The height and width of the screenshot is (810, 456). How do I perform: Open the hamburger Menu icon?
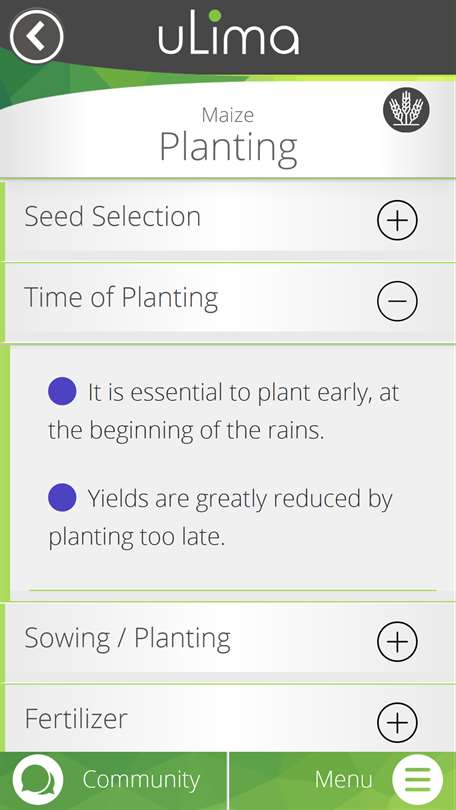click(x=417, y=780)
